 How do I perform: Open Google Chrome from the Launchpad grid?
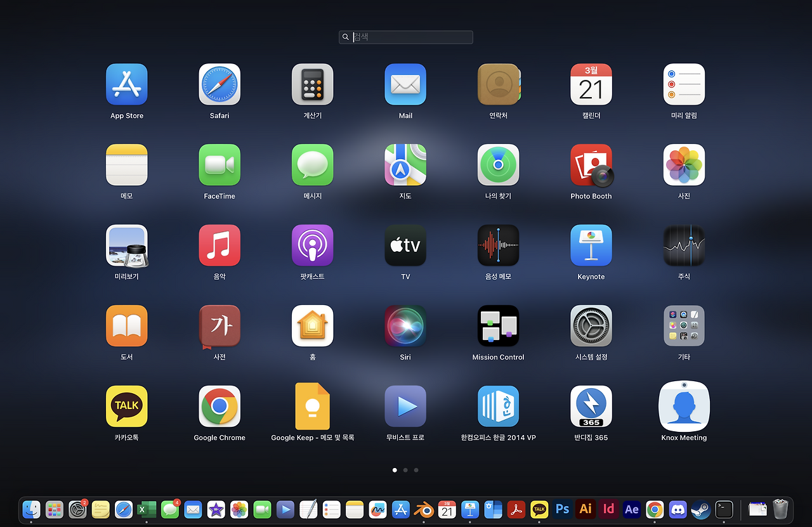[x=219, y=407]
